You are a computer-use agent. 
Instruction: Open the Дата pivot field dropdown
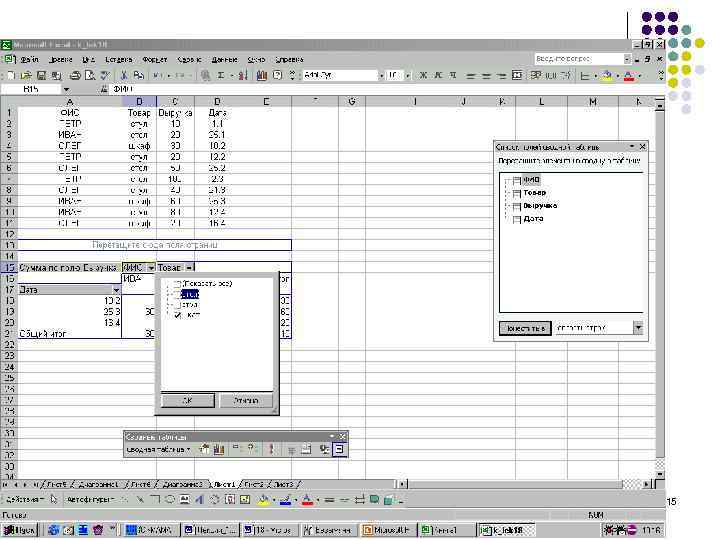(x=116, y=290)
